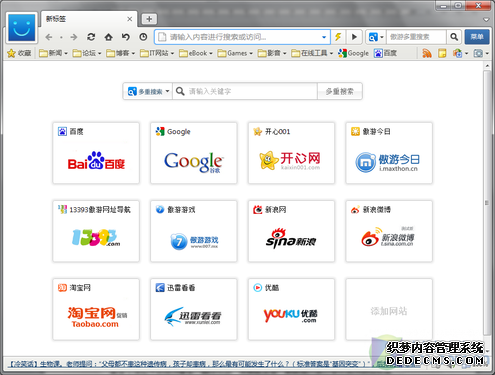This screenshot has width=495, height=375.
Task: Open the Google bookmark
Action: pyautogui.click(x=353, y=53)
